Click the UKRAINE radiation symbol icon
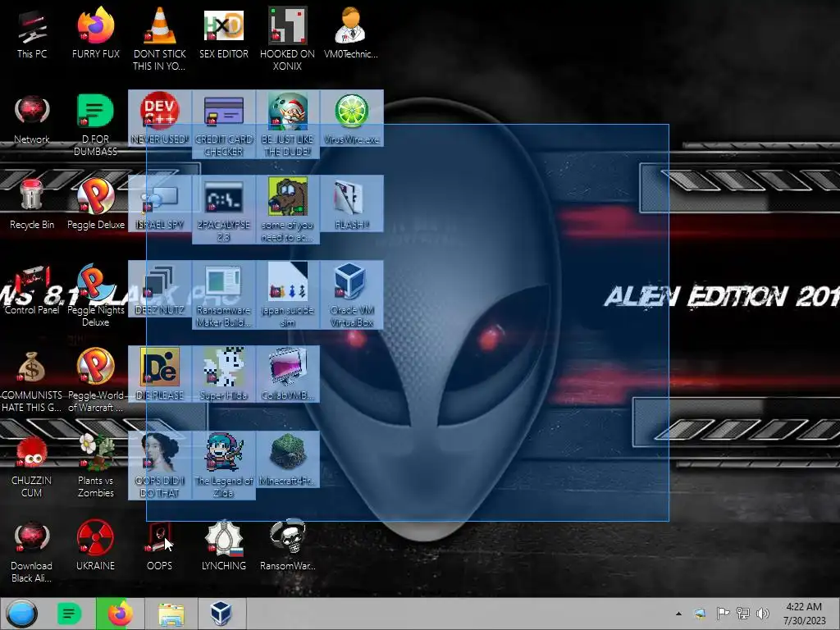The width and height of the screenshot is (840, 630). (x=95, y=545)
